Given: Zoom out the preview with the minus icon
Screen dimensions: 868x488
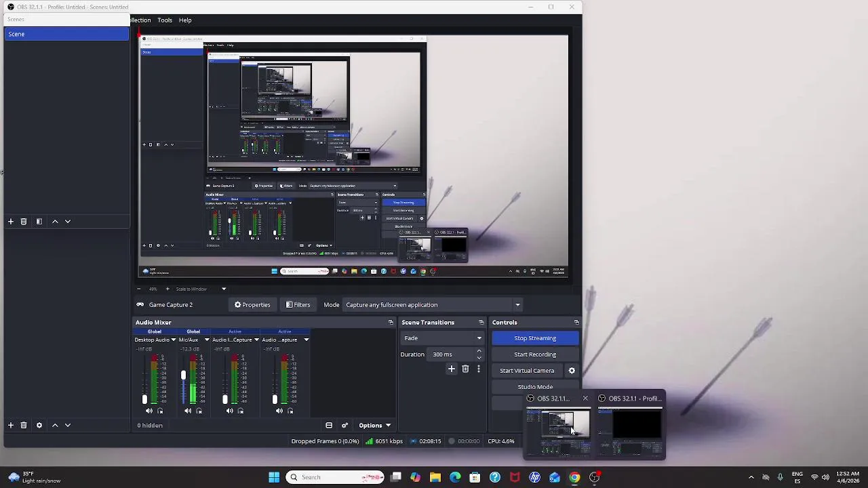Looking at the screenshot, I should (x=140, y=289).
